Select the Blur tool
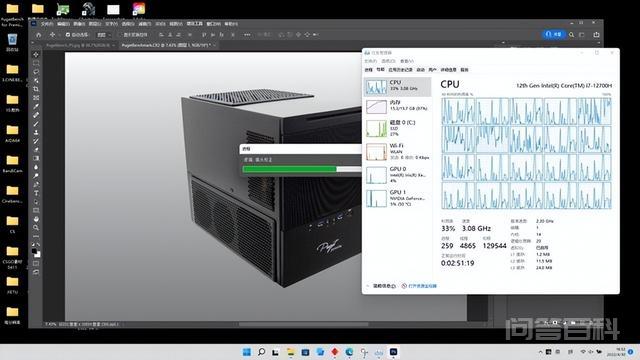 pyautogui.click(x=36, y=167)
